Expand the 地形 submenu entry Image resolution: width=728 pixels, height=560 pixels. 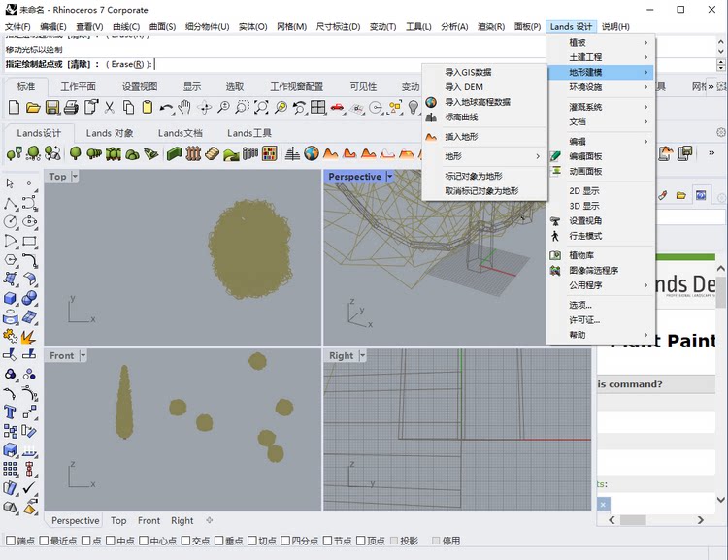point(484,156)
